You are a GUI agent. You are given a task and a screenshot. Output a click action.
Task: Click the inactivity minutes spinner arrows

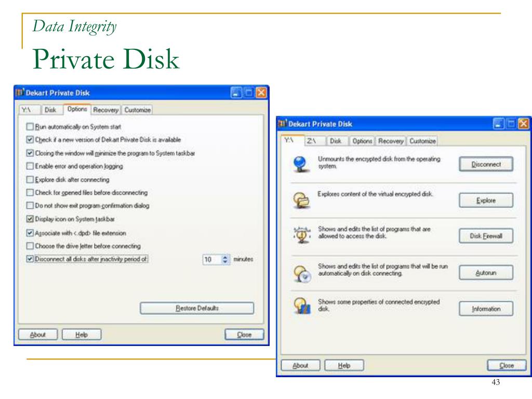[225, 259]
